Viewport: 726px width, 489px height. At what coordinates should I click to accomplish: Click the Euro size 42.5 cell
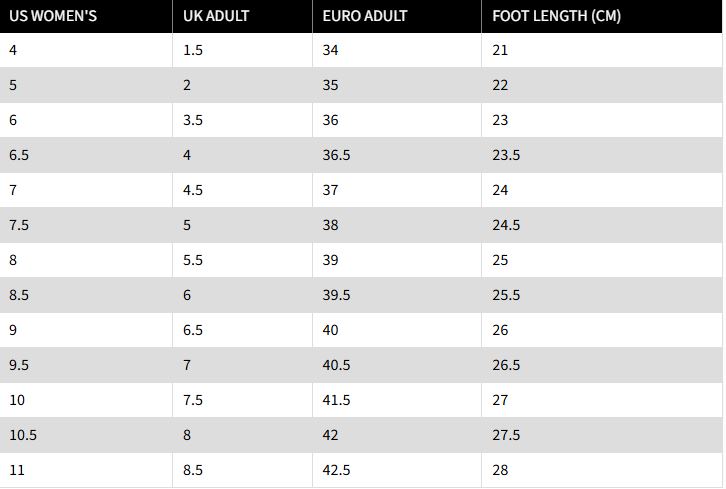(337, 470)
